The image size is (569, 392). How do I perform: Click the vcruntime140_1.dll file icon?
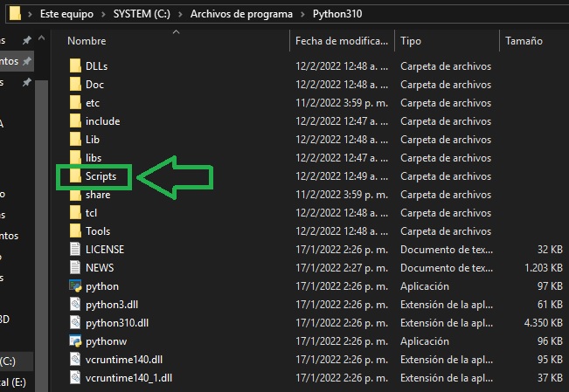coord(75,378)
